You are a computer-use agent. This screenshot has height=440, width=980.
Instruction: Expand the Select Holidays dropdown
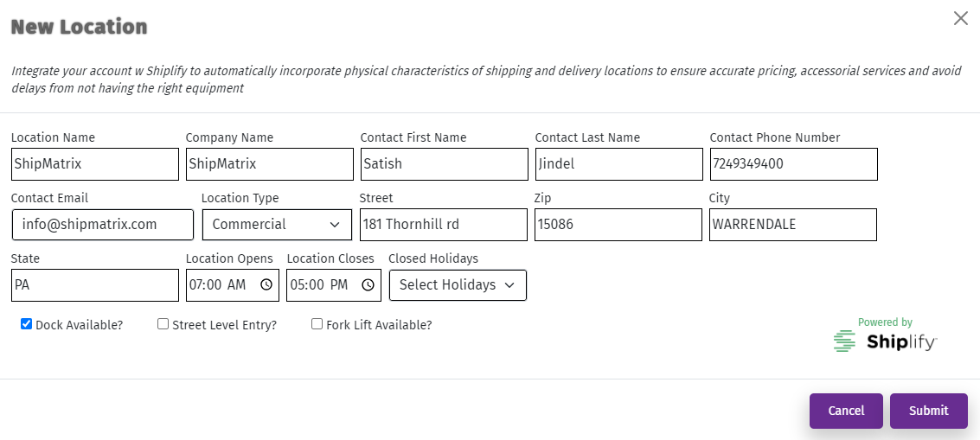[458, 285]
